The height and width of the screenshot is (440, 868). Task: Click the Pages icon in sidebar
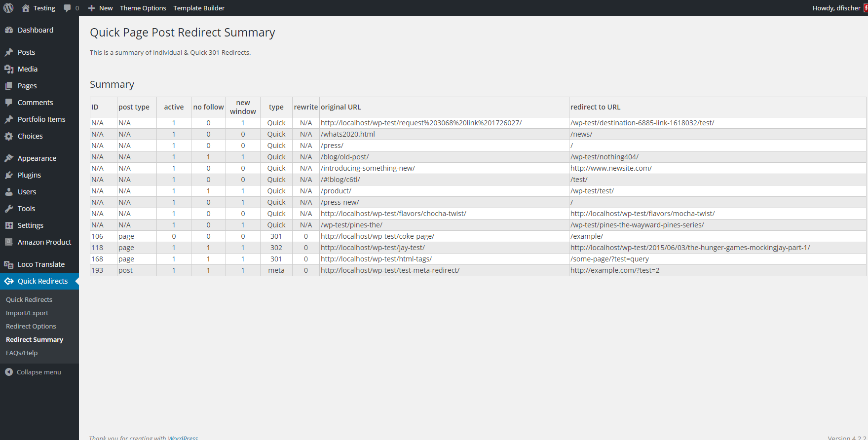[9, 86]
